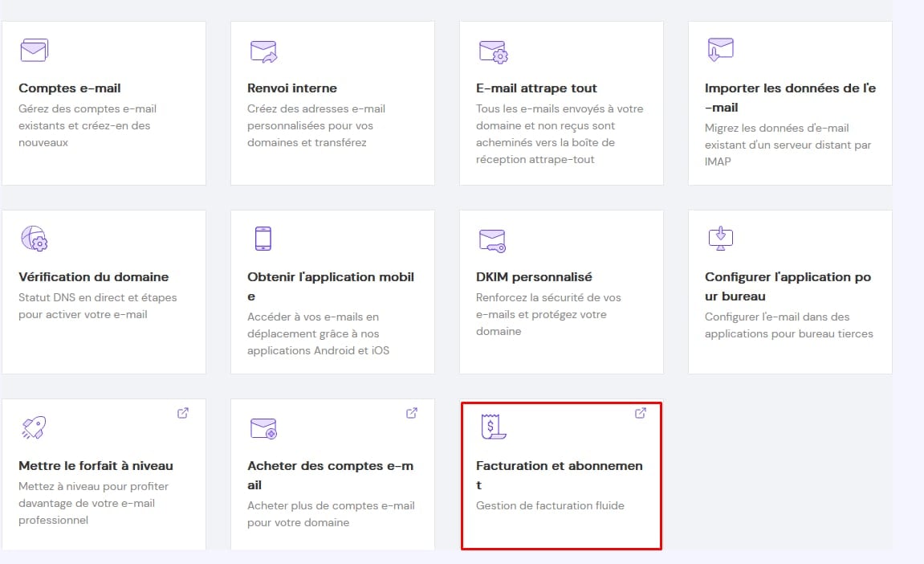Click the rocket upgrade plan icon
The height and width of the screenshot is (564, 924).
point(34,427)
